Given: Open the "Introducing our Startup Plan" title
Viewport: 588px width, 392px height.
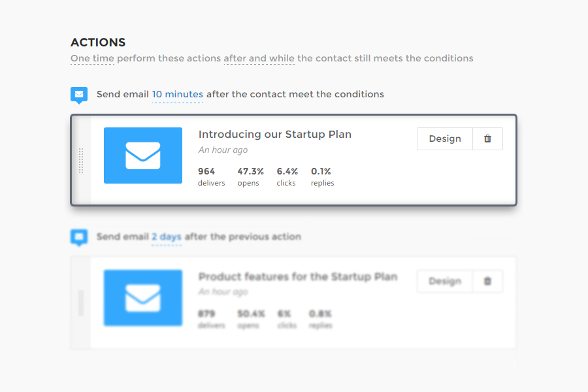Looking at the screenshot, I should coord(275,135).
